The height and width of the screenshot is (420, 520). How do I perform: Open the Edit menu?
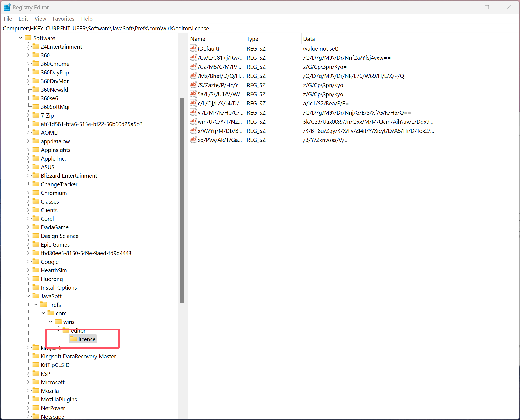pyautogui.click(x=23, y=19)
